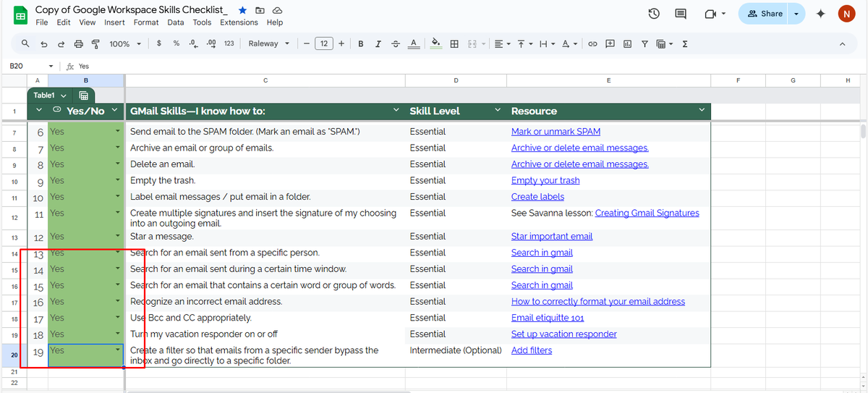
Task: Open the Extensions menu
Action: point(239,22)
